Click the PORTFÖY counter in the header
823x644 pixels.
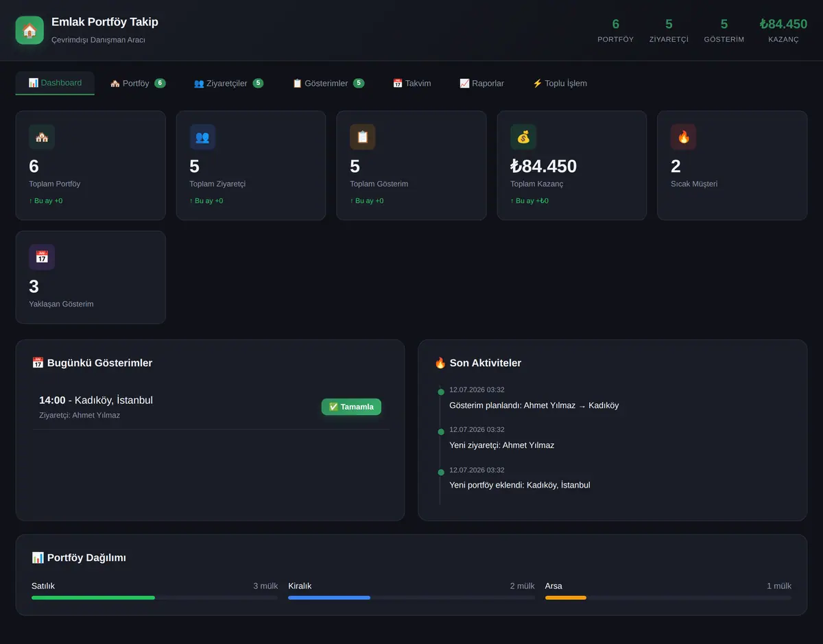[616, 31]
